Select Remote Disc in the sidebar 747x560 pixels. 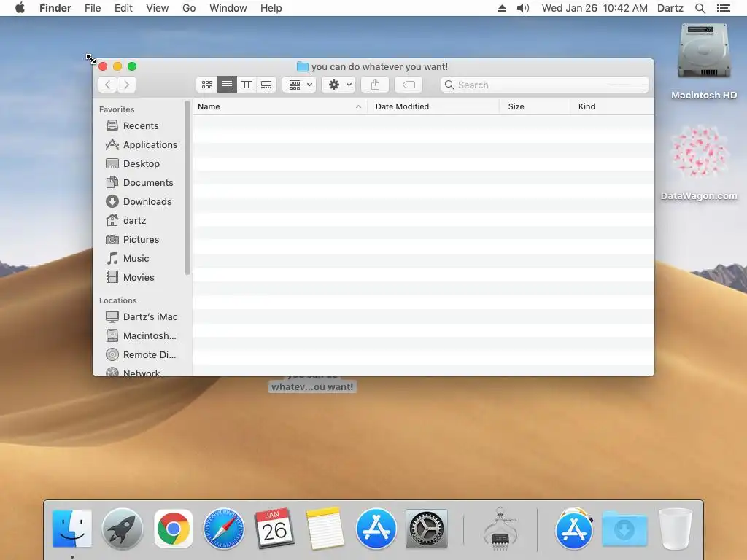click(x=142, y=355)
